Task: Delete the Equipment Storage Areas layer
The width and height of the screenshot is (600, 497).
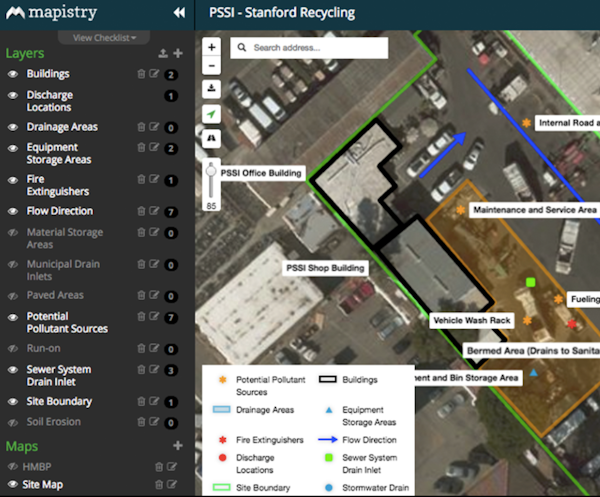Action: pyautogui.click(x=141, y=147)
